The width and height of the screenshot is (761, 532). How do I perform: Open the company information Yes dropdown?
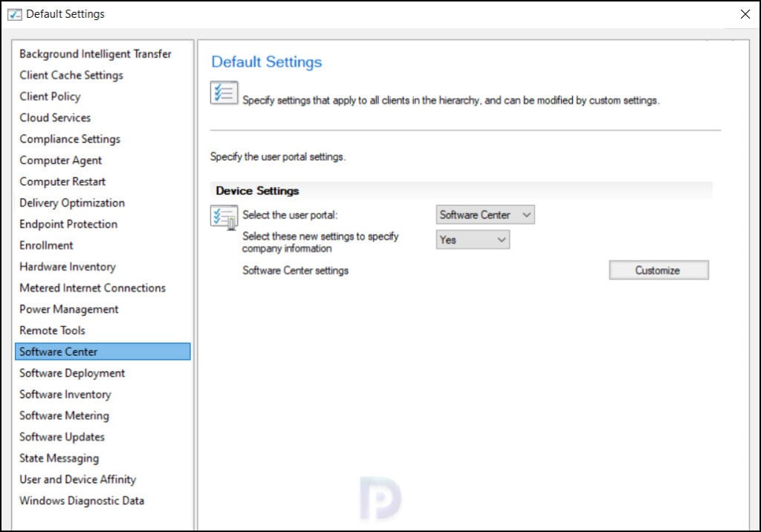[x=473, y=240]
